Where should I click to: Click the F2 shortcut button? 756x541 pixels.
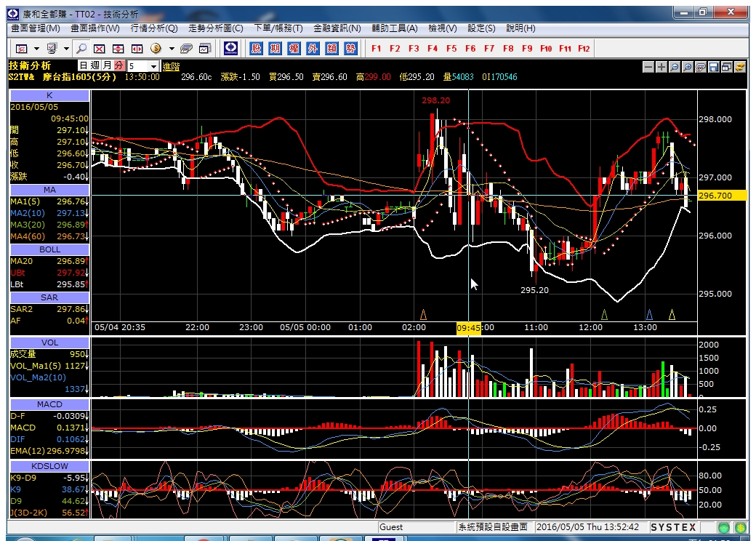(395, 48)
